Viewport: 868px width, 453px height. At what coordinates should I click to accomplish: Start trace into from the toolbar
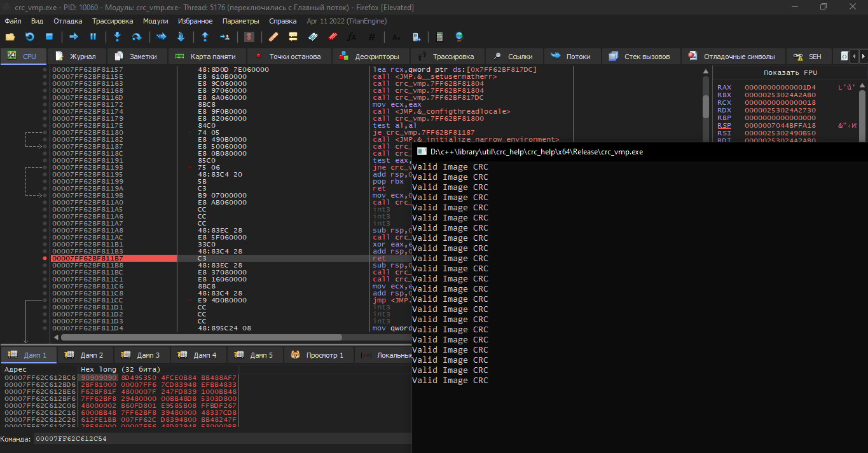tap(162, 37)
